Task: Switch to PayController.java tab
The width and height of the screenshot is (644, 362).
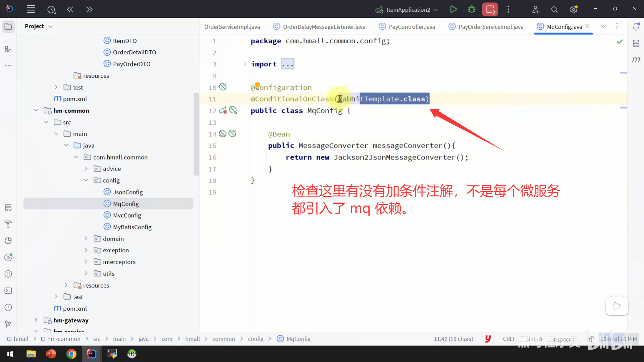Action: [x=412, y=27]
